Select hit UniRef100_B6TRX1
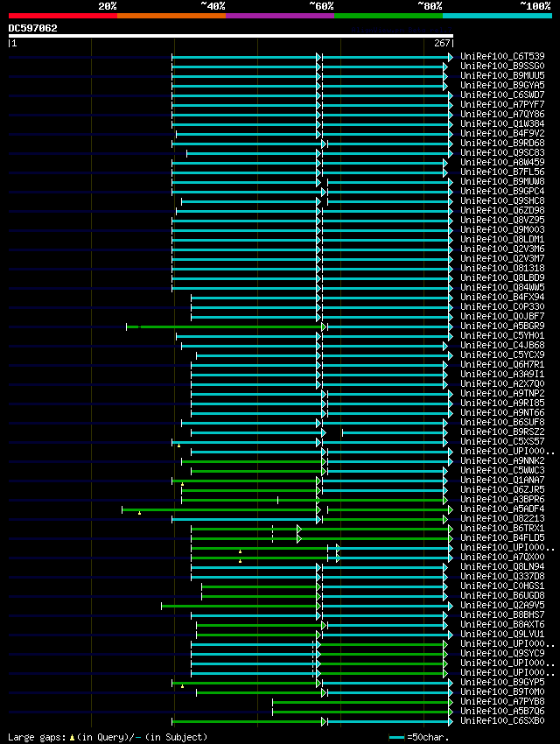This screenshot has width=560, height=744. tap(502, 528)
